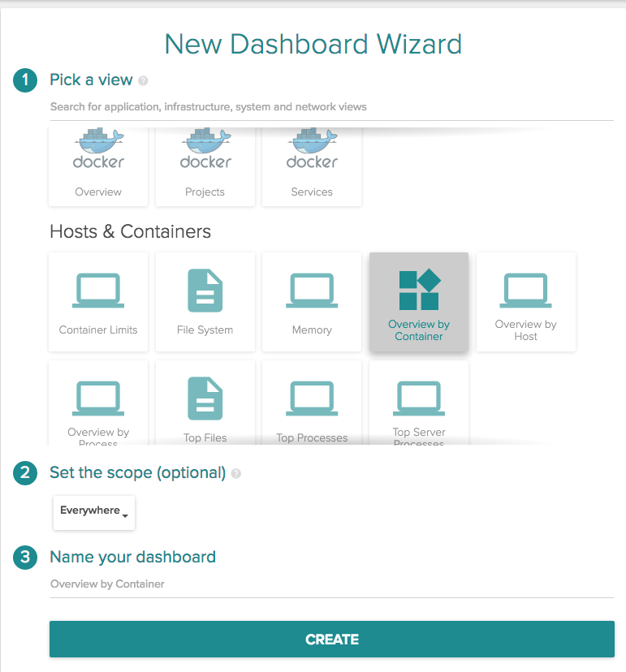The width and height of the screenshot is (626, 672).
Task: Click the Name your dashboard heading
Action: pos(133,557)
